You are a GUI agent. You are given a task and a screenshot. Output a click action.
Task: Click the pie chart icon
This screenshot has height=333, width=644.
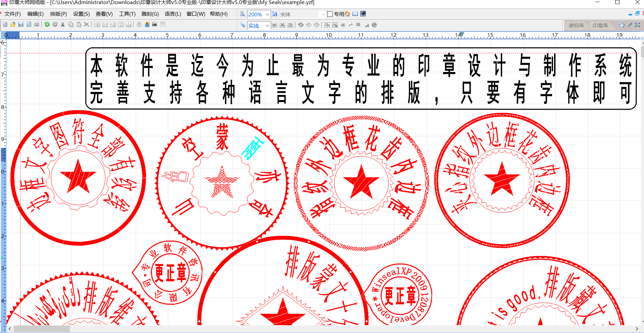[x=374, y=25]
